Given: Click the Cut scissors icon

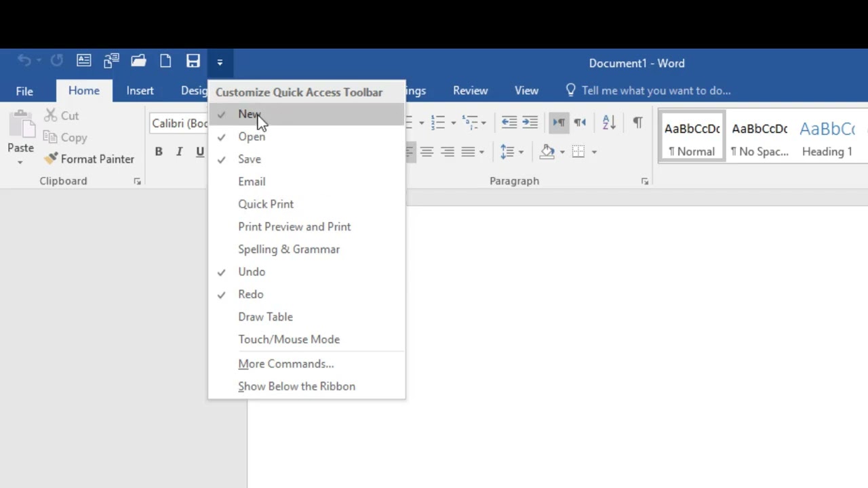Looking at the screenshot, I should click(x=51, y=116).
